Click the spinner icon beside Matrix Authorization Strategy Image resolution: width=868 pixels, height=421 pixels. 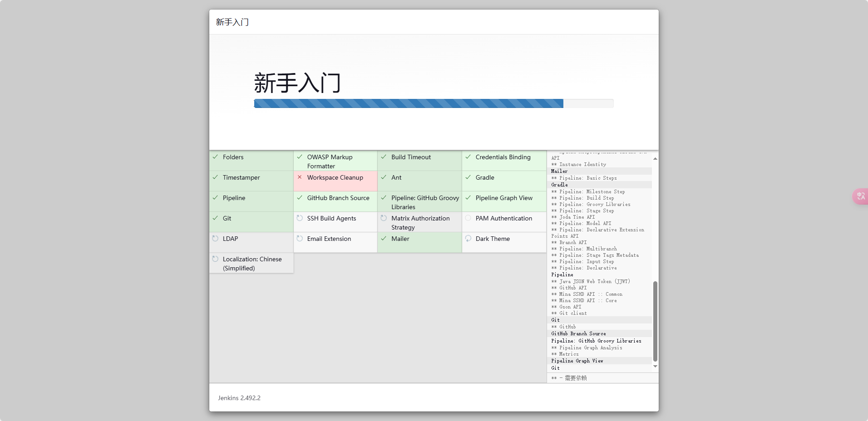[x=384, y=218]
